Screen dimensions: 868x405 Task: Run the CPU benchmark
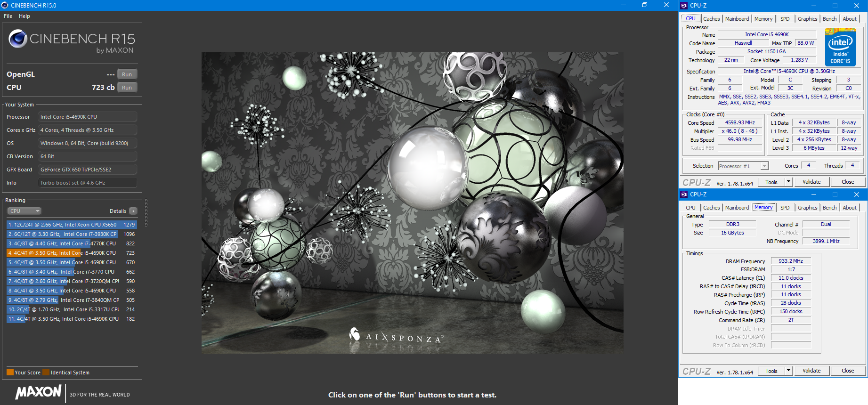coord(127,88)
